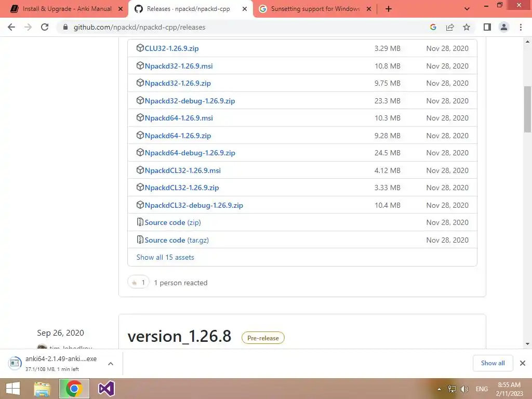Viewport: 532px width, 399px height.
Task: Click Chrome icon in taskbar
Action: (x=74, y=389)
